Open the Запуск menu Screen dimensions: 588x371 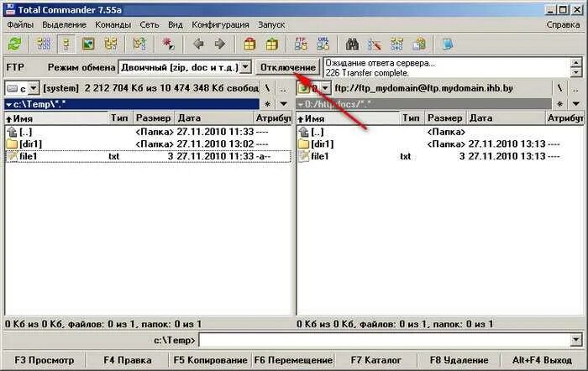click(271, 24)
